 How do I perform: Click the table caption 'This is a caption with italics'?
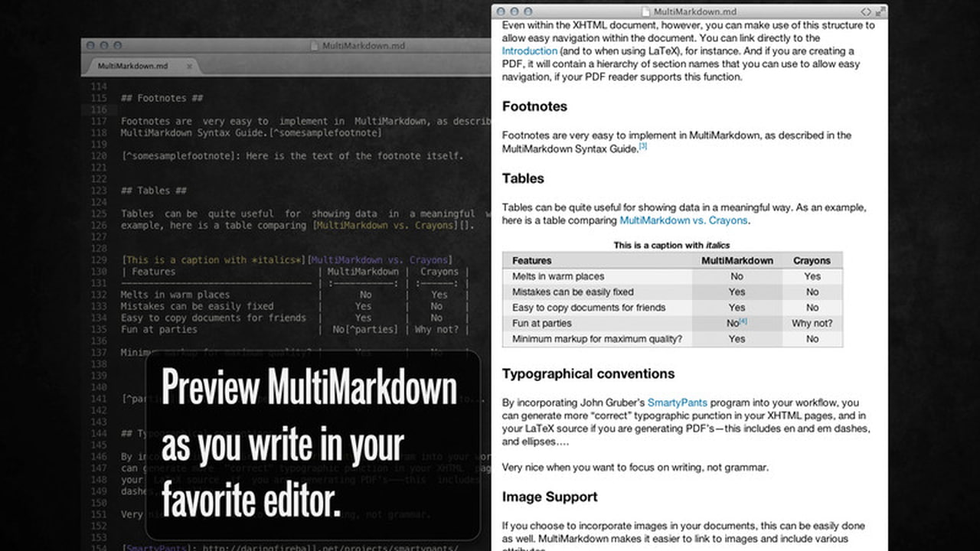point(671,246)
